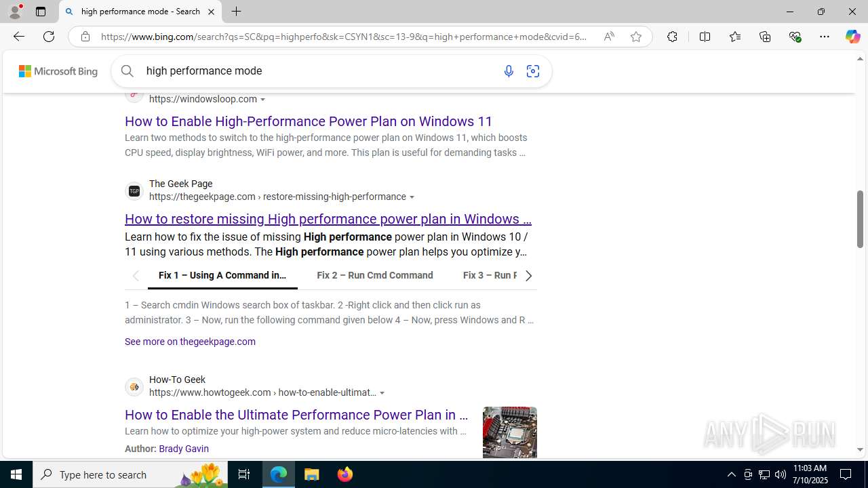This screenshot has width=868, height=488.
Task: Click the vertical scrollbar thumb
Action: pos(861,219)
